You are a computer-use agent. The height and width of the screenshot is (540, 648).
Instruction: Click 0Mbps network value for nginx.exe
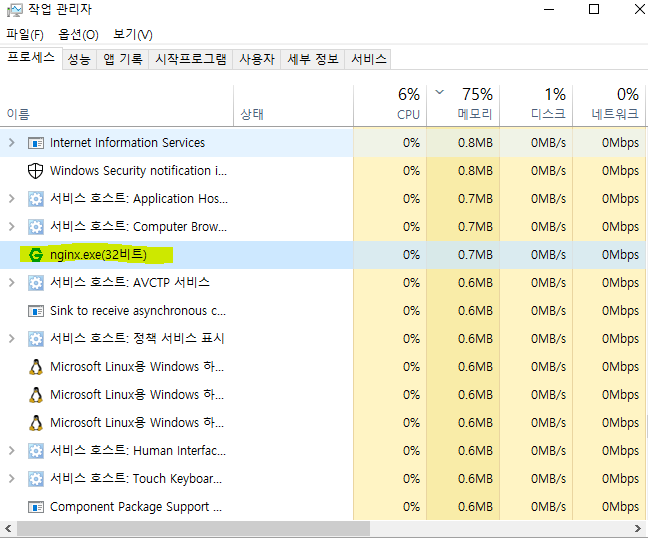[620, 255]
